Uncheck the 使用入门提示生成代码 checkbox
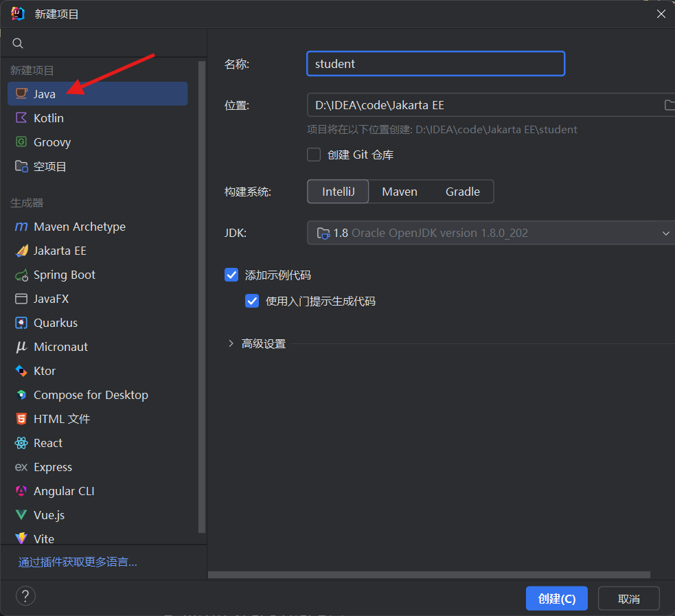This screenshot has height=616, width=675. click(x=252, y=301)
